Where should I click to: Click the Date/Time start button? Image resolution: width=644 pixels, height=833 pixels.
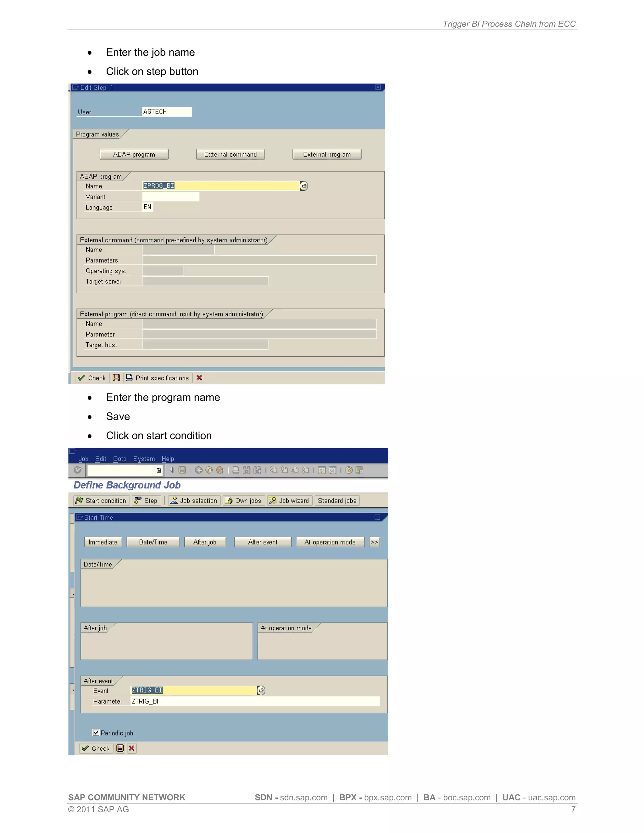(153, 542)
